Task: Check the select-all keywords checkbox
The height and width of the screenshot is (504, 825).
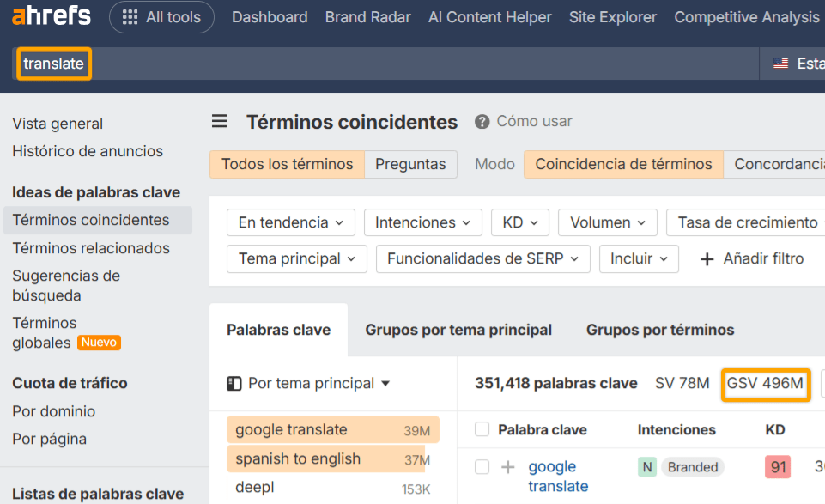Action: pyautogui.click(x=482, y=429)
